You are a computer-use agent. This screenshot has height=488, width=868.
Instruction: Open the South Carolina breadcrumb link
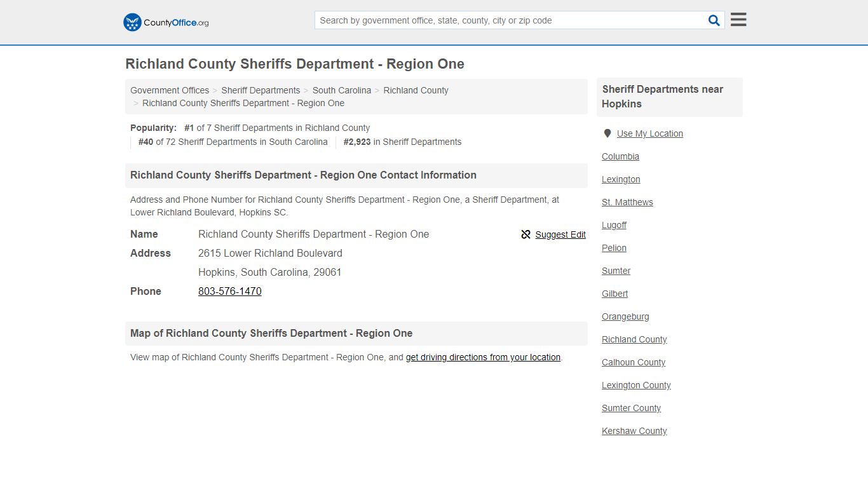coord(342,90)
